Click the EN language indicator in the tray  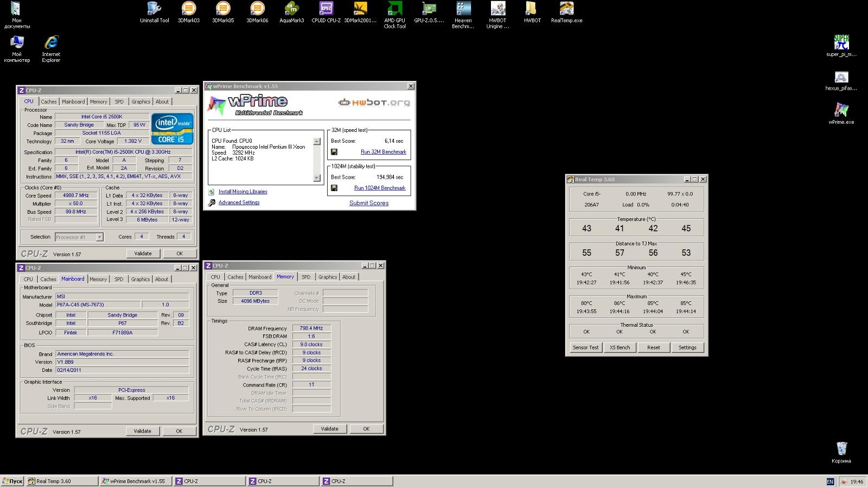tap(830, 481)
